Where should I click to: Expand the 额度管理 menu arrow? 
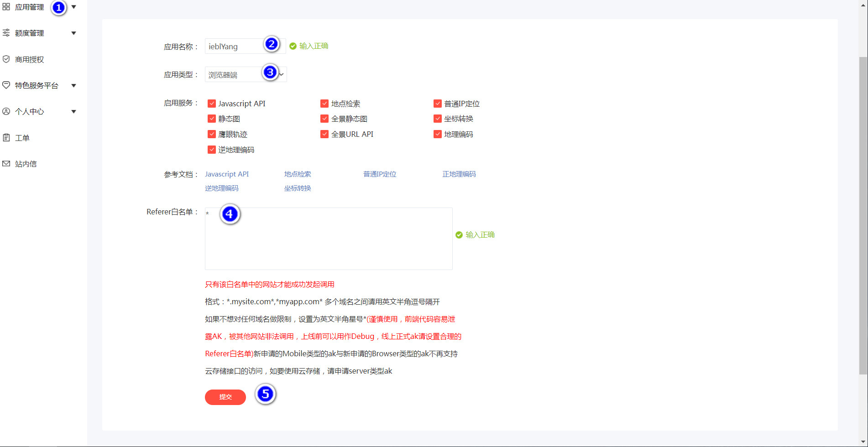point(73,33)
